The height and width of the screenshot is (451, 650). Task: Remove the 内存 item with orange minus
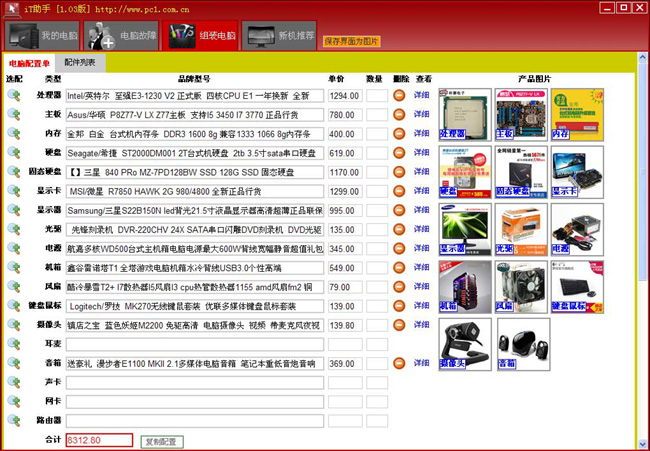pyautogui.click(x=399, y=134)
